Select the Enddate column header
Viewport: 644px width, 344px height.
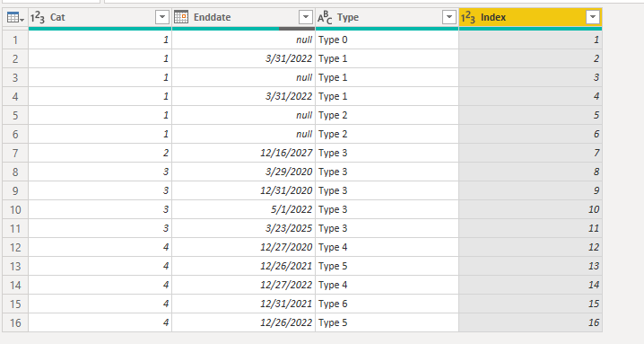pyautogui.click(x=244, y=18)
